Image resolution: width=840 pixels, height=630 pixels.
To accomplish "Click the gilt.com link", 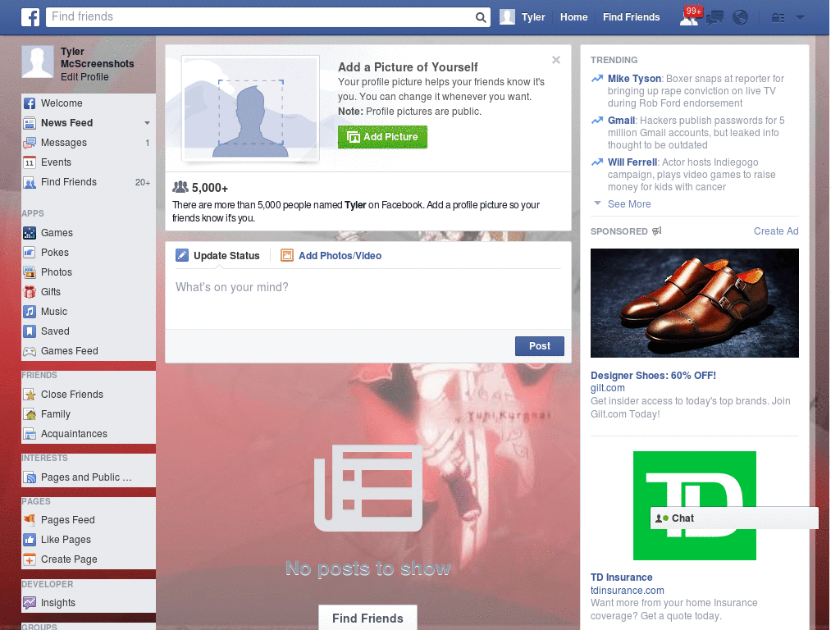I will click(x=608, y=388).
